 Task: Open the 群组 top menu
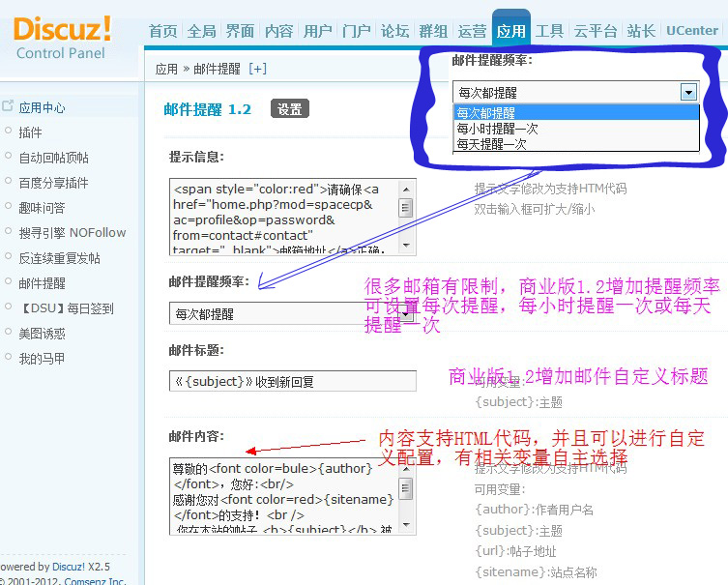pos(433,31)
